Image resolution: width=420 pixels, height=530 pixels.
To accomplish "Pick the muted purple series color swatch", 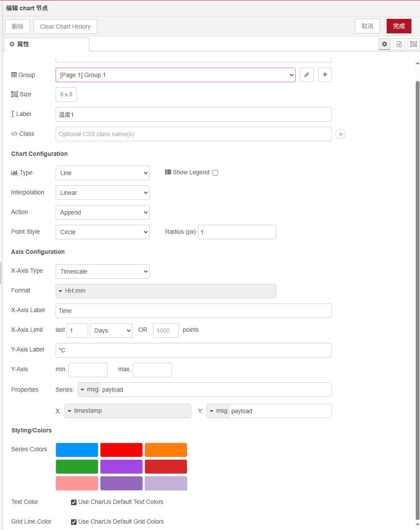I will [121, 483].
